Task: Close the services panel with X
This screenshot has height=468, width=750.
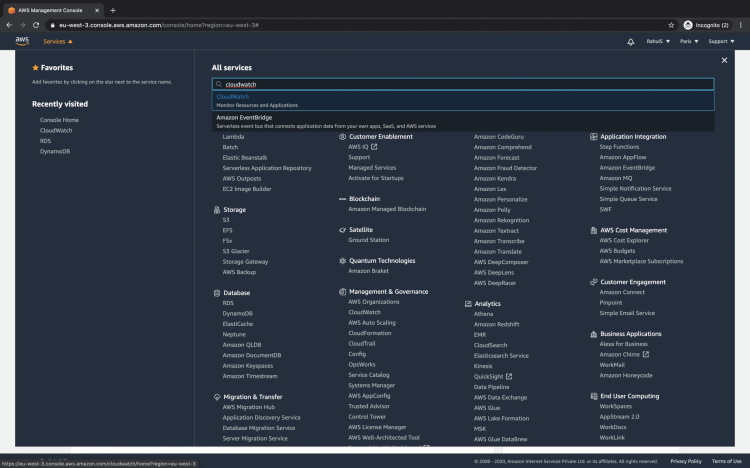Action: (x=724, y=60)
